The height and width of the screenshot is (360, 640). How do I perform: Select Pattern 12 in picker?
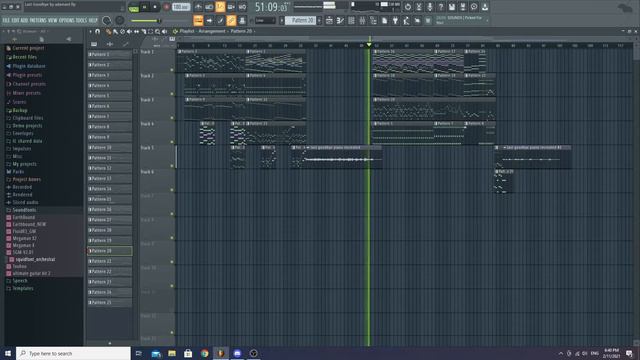pos(109,168)
